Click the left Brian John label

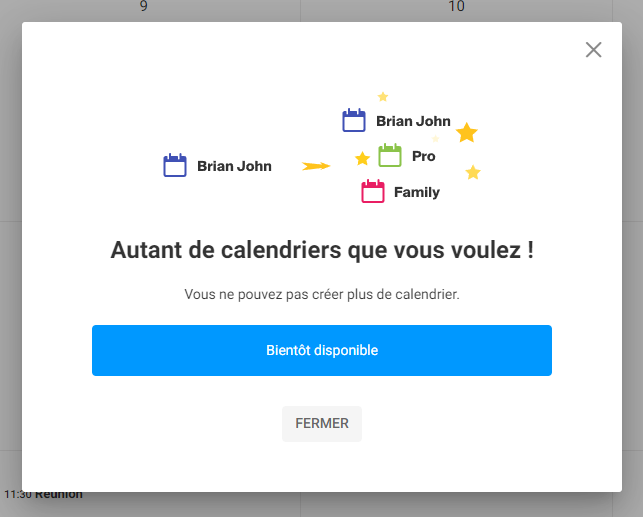click(x=234, y=166)
